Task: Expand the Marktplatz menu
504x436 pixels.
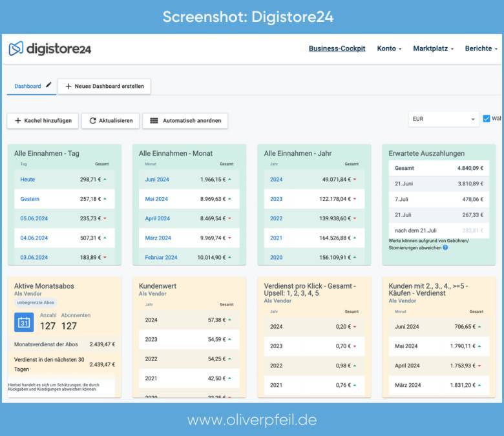Action: 434,48
